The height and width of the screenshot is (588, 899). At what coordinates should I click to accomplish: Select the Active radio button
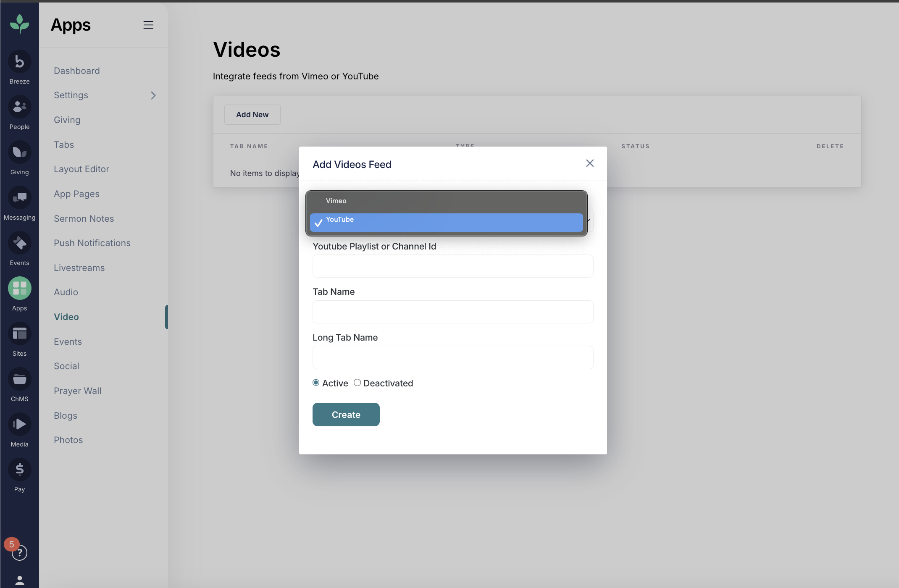point(316,383)
